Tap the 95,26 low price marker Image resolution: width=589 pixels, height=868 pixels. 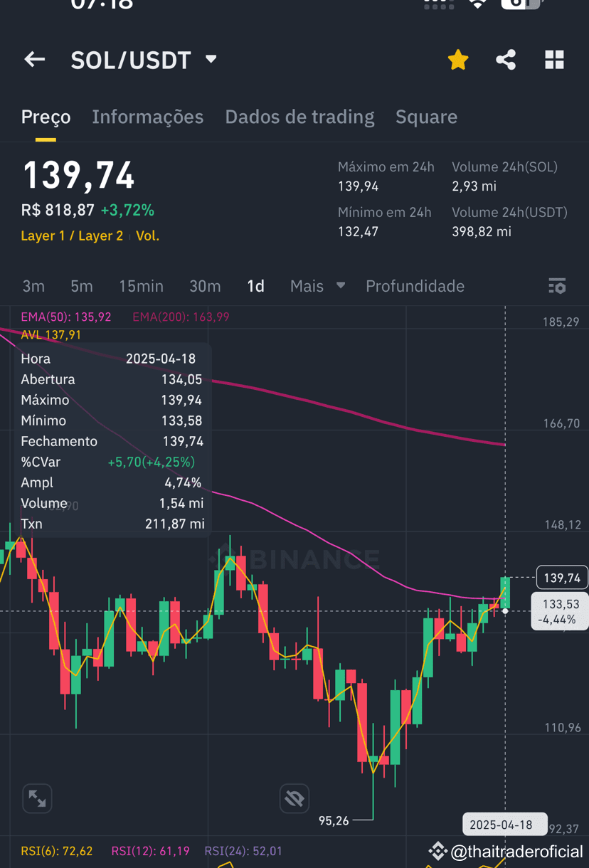tap(334, 820)
